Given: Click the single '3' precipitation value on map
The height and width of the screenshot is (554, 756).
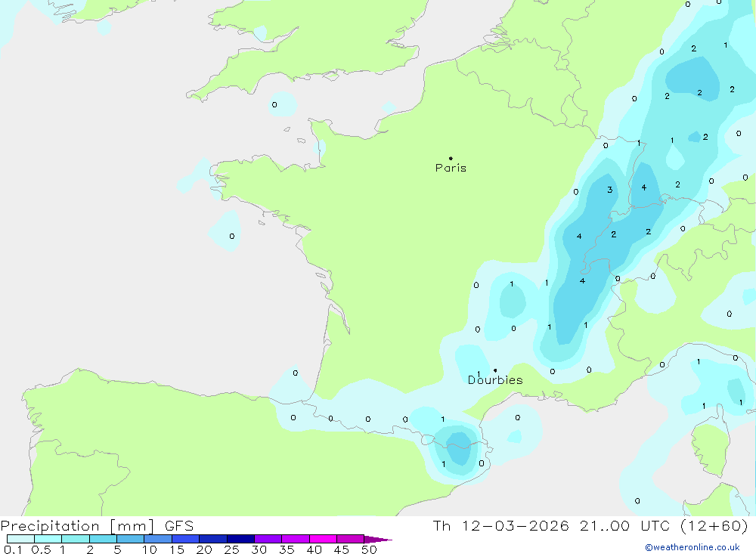Looking at the screenshot, I should click(x=610, y=190).
